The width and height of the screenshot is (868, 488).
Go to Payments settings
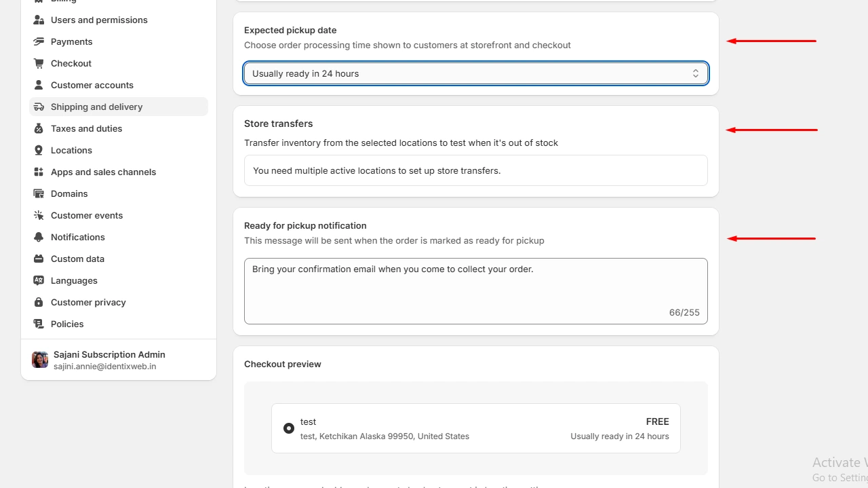click(119, 41)
